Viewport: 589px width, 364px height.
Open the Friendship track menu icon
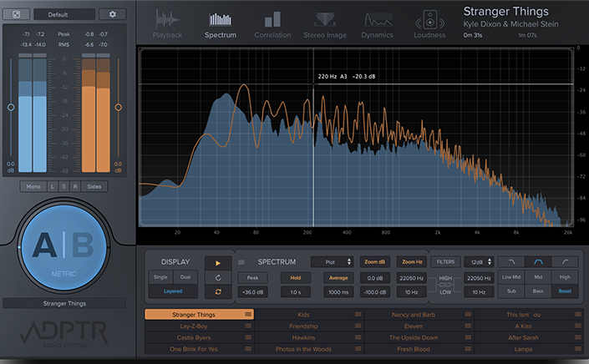(x=358, y=326)
